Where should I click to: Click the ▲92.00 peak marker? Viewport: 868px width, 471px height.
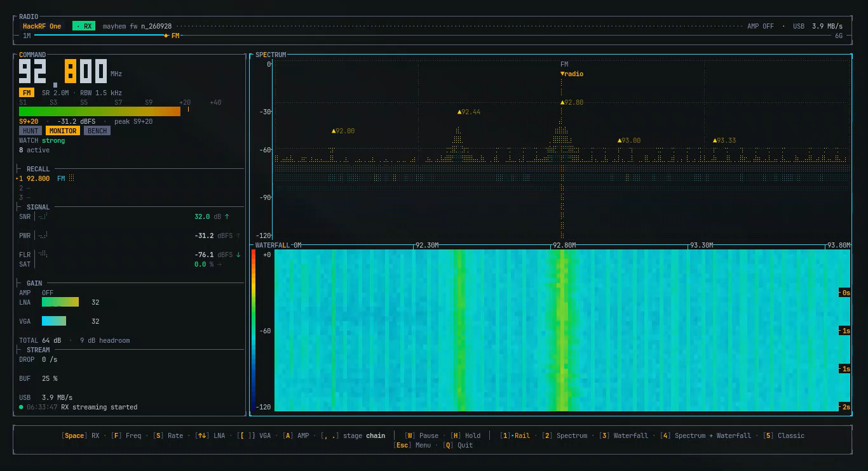click(x=343, y=131)
